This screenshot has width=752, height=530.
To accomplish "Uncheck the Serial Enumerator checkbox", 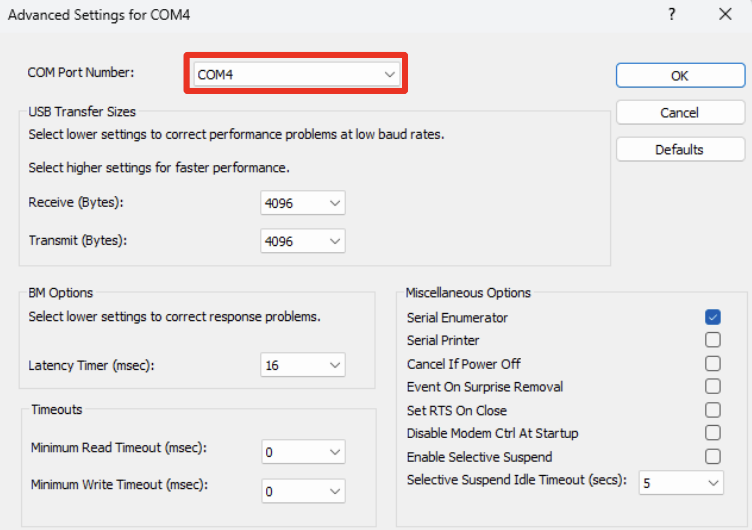I will click(713, 318).
